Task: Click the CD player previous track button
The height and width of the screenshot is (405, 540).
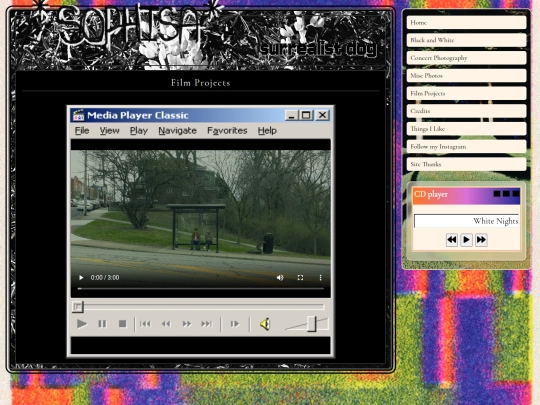Action: 452,240
